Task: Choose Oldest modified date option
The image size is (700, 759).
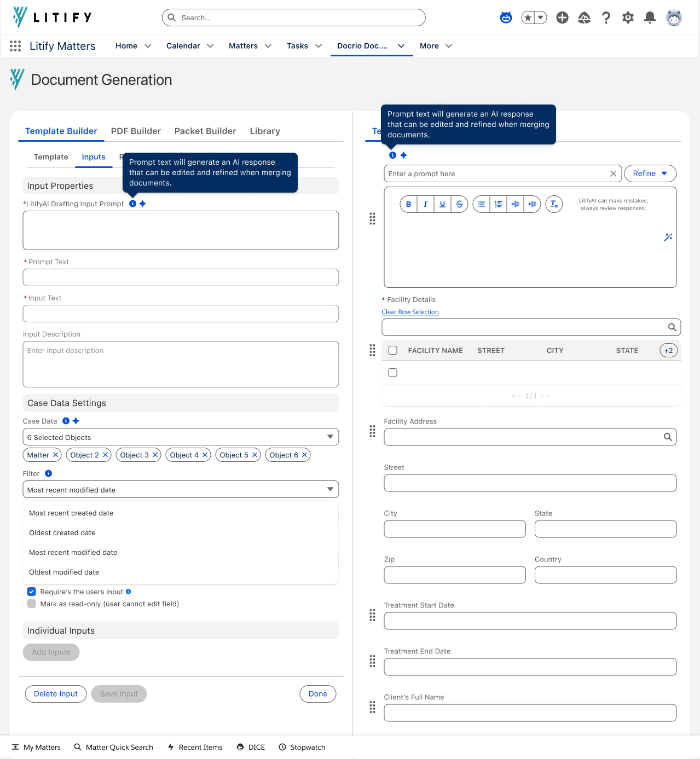Action: click(x=181, y=572)
